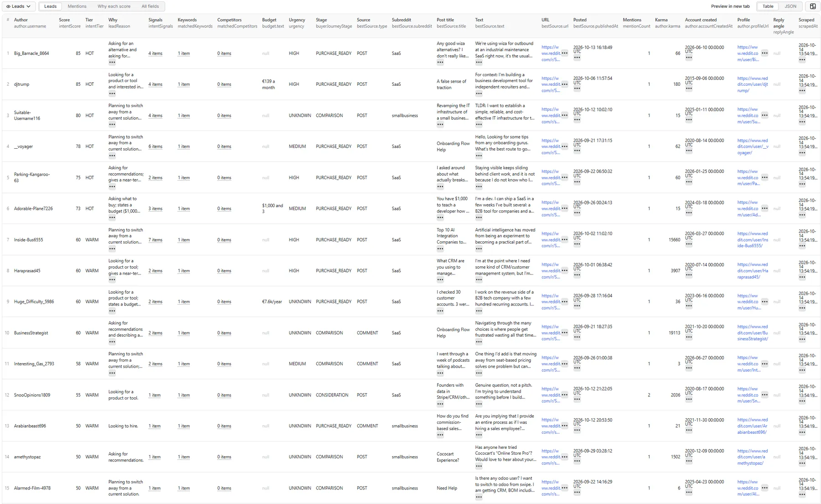Expand the 1 item keywords for djtrump

coord(184,84)
